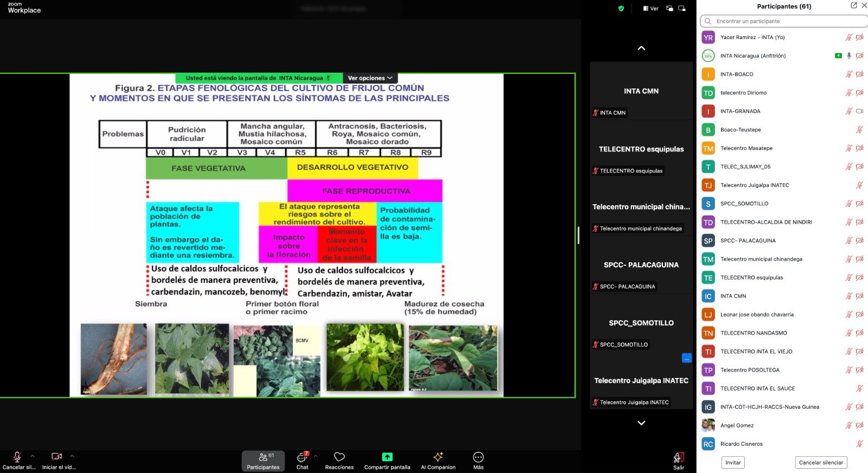Click the Más three-dots icon
Screen dimensions: 868x473
(x=478, y=457)
